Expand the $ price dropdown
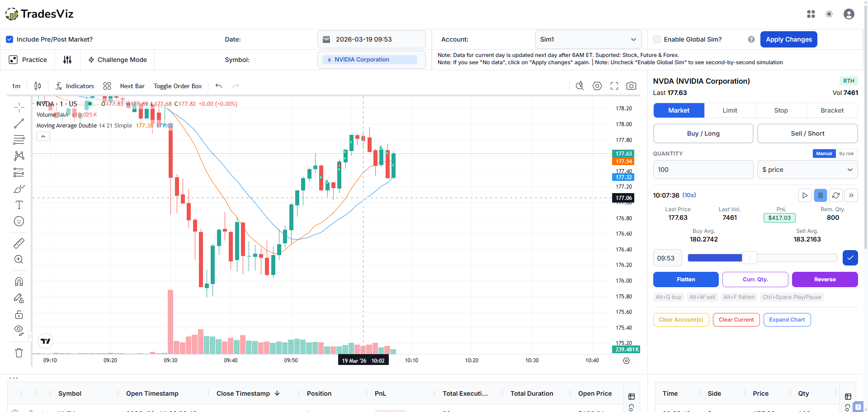 point(807,170)
